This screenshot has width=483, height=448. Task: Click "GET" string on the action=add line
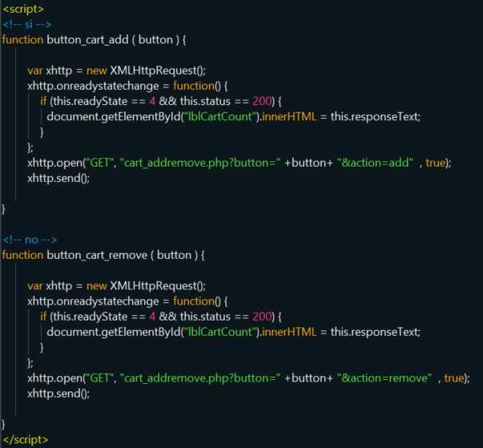pos(99,163)
